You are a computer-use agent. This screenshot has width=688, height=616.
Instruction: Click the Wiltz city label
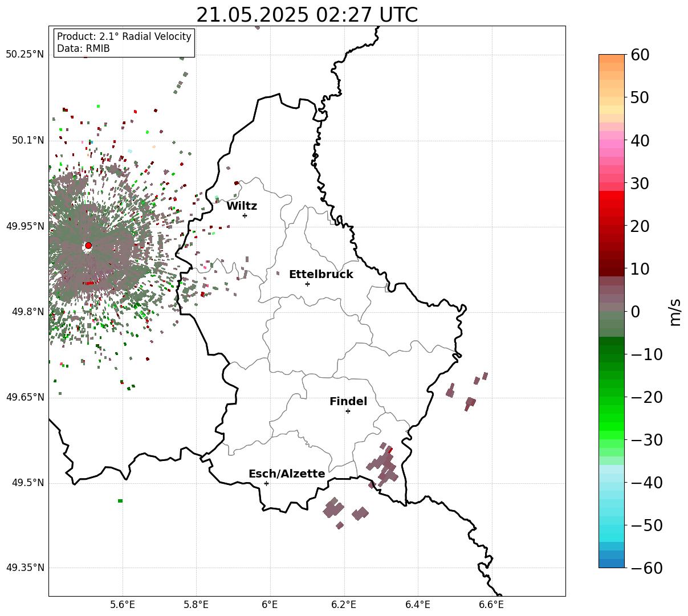[242, 206]
